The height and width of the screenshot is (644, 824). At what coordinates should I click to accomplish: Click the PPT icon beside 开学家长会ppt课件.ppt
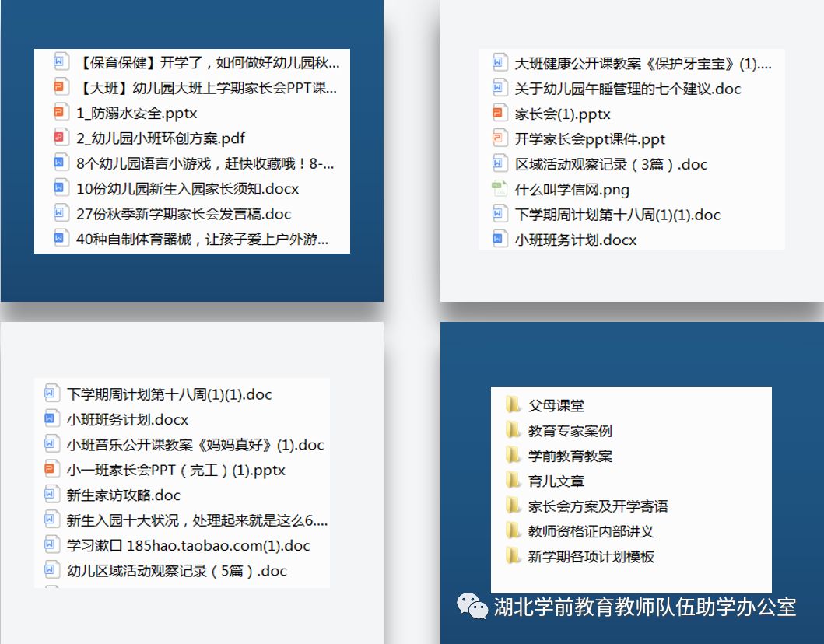500,139
